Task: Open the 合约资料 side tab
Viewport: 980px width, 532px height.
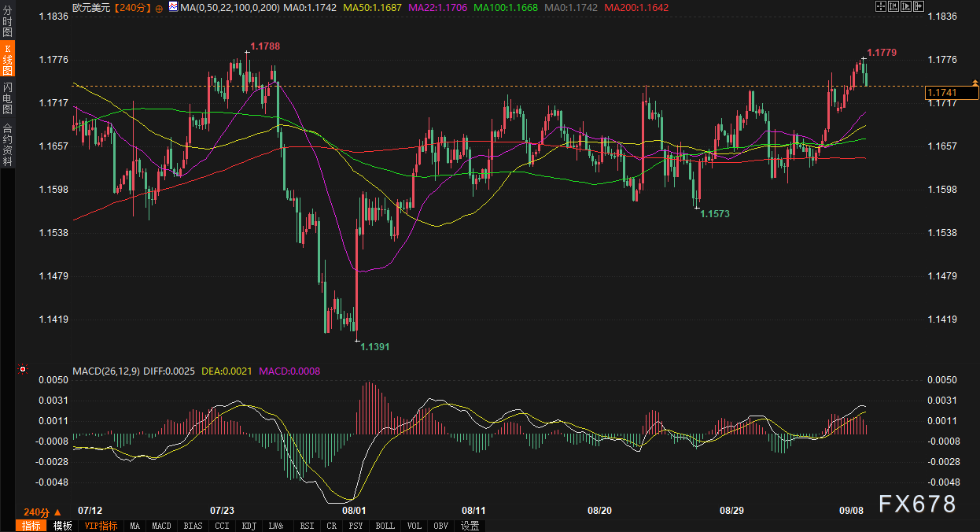Action: [x=7, y=144]
